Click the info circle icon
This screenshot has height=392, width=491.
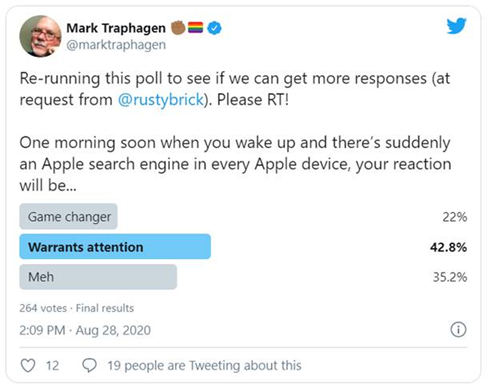(x=458, y=330)
